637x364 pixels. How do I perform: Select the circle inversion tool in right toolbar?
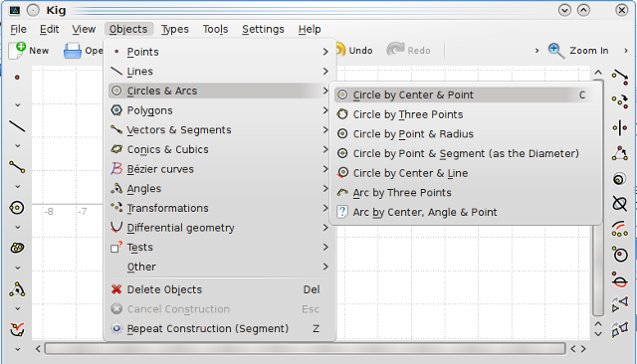click(620, 255)
